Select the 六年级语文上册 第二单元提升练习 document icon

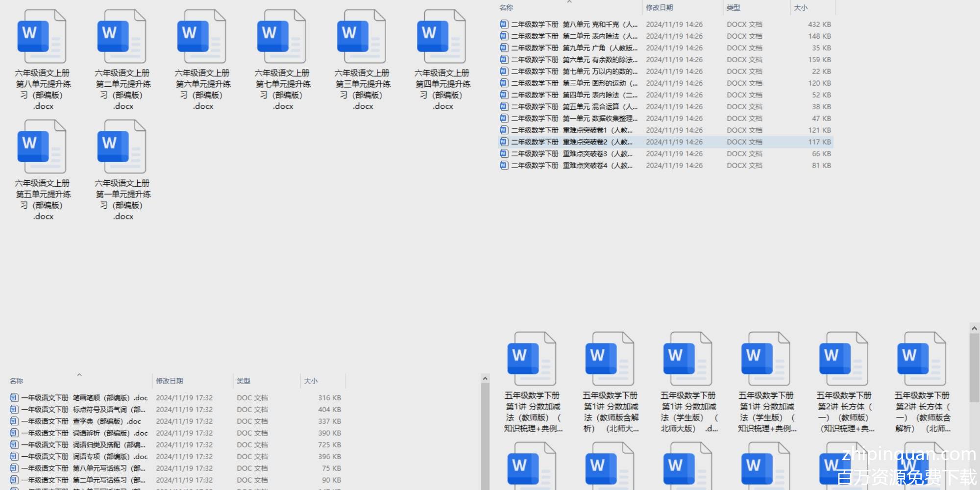coord(122,37)
